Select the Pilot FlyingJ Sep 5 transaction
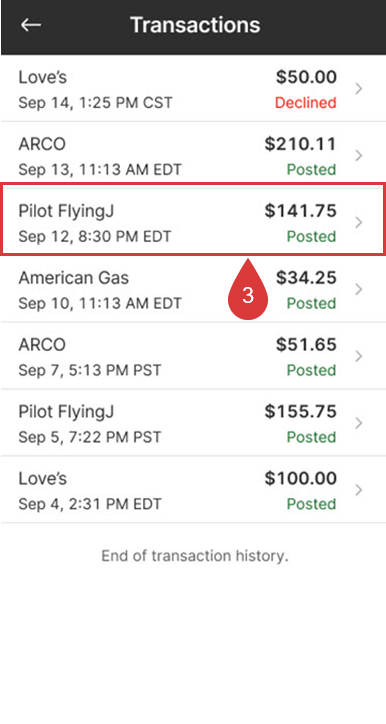 click(x=193, y=423)
